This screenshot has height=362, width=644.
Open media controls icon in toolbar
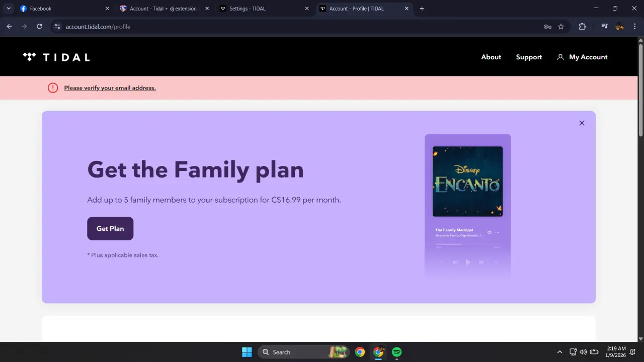[604, 27]
